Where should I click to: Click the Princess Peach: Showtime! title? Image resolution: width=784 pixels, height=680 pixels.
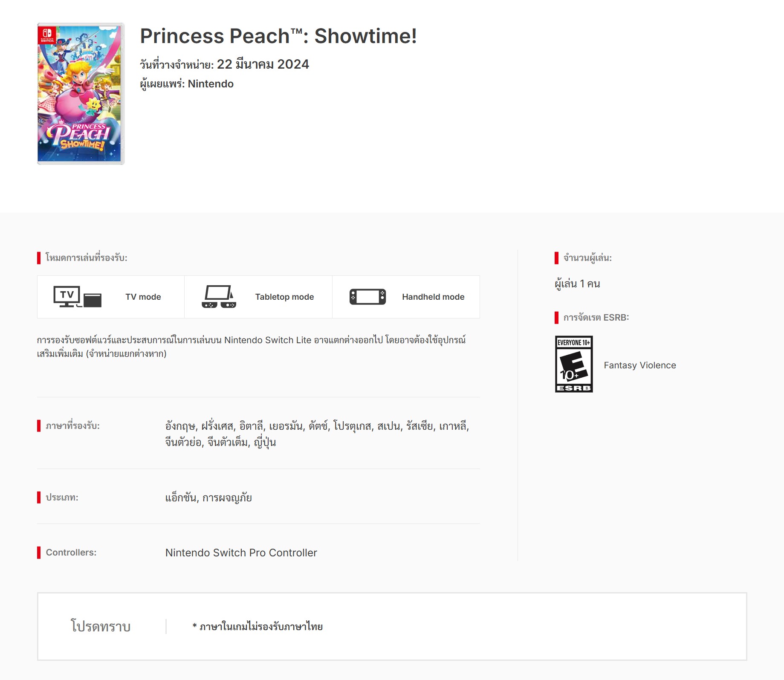(x=278, y=36)
